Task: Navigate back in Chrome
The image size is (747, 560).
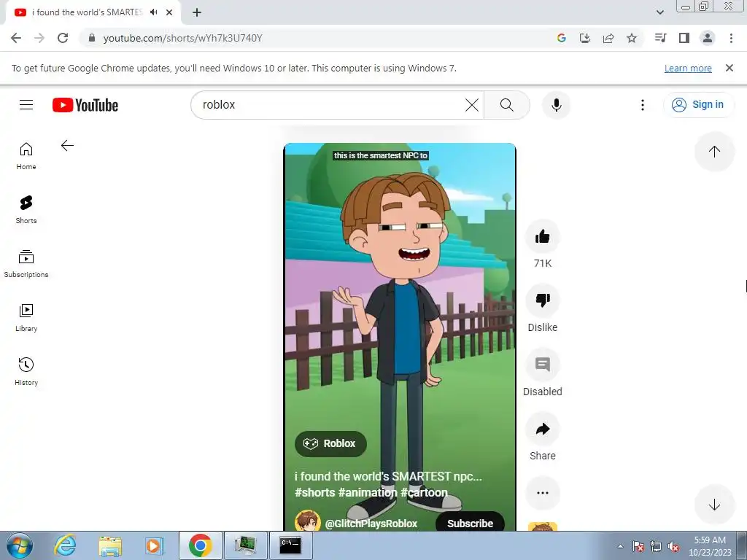Action: click(16, 38)
